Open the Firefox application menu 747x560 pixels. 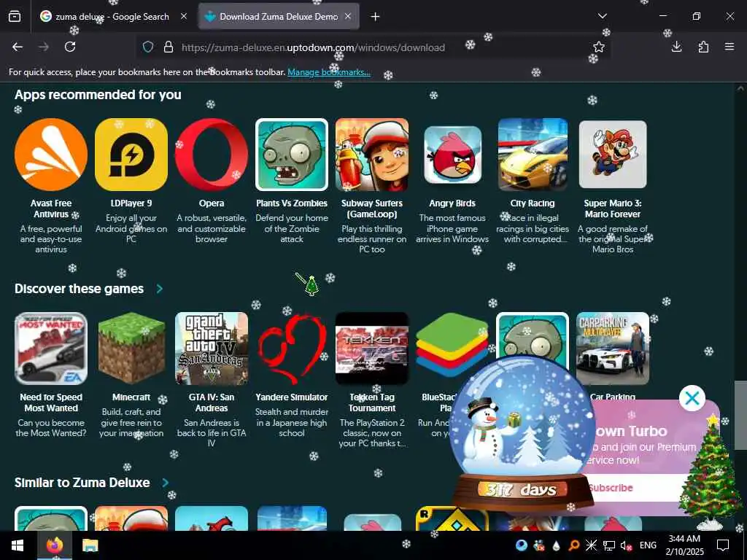(x=729, y=47)
